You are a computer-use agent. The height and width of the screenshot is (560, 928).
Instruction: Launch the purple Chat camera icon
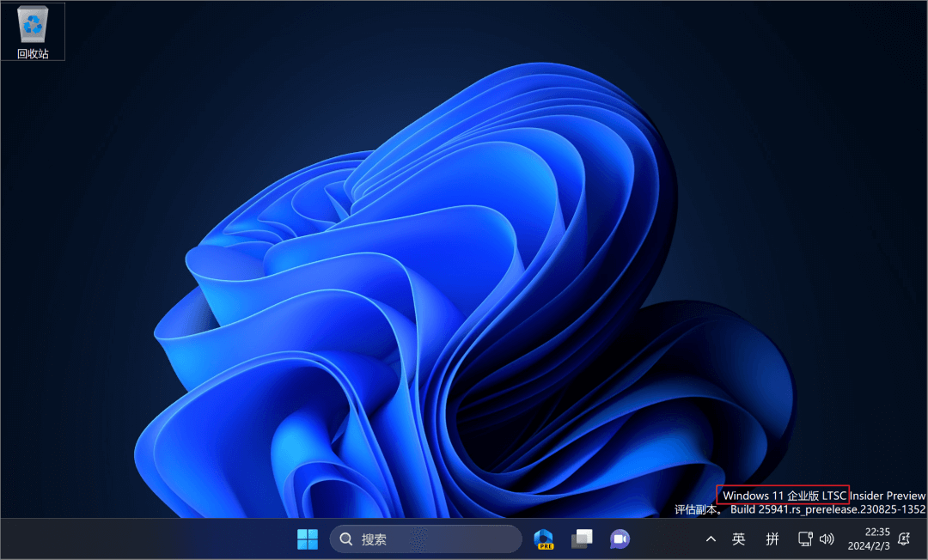click(620, 539)
